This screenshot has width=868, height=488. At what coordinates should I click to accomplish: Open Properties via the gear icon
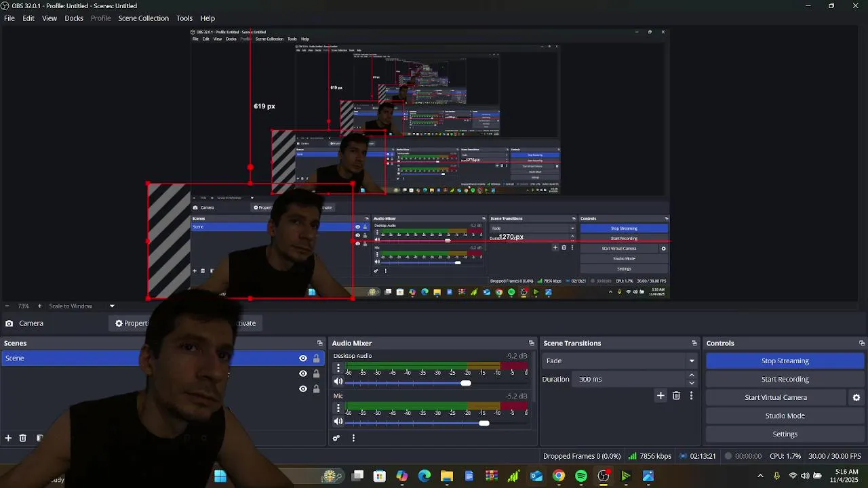click(x=119, y=323)
